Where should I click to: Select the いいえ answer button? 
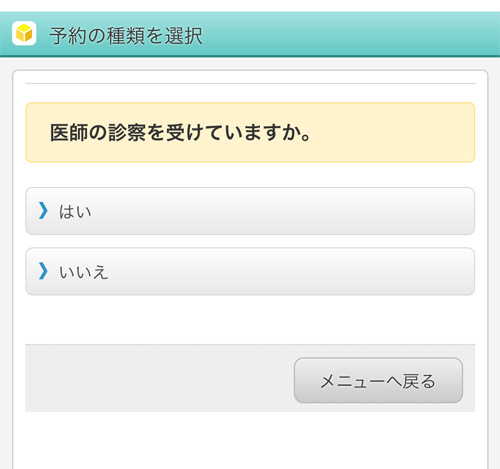click(250, 271)
